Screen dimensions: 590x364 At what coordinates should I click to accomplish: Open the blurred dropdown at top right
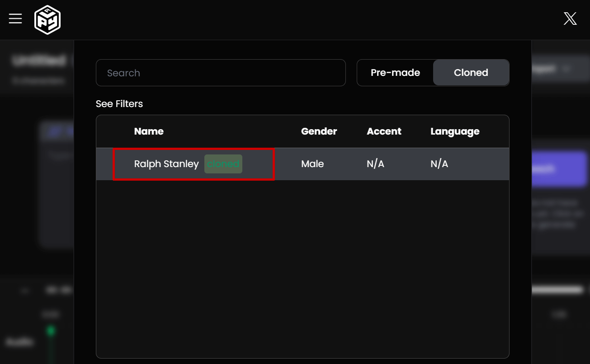click(560, 69)
